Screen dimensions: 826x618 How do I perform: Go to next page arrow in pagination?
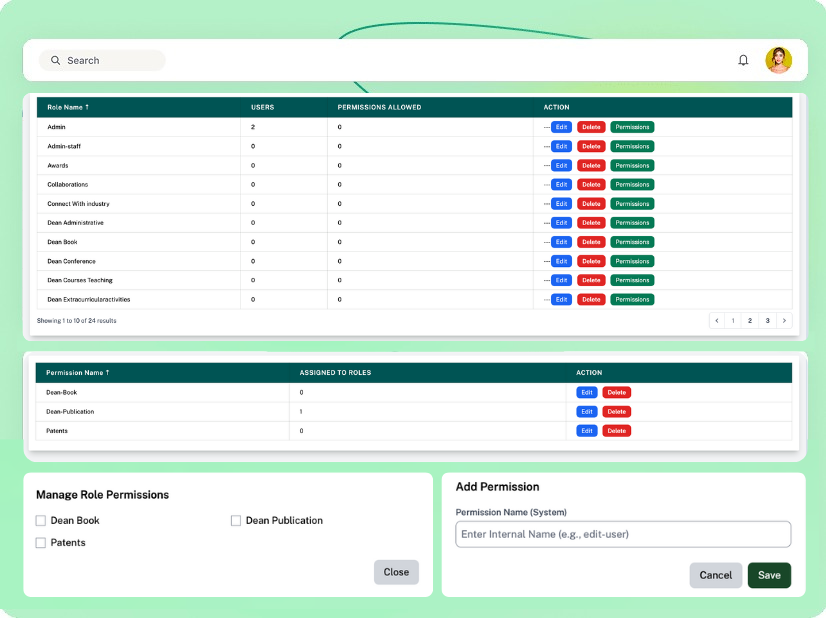pyautogui.click(x=784, y=321)
